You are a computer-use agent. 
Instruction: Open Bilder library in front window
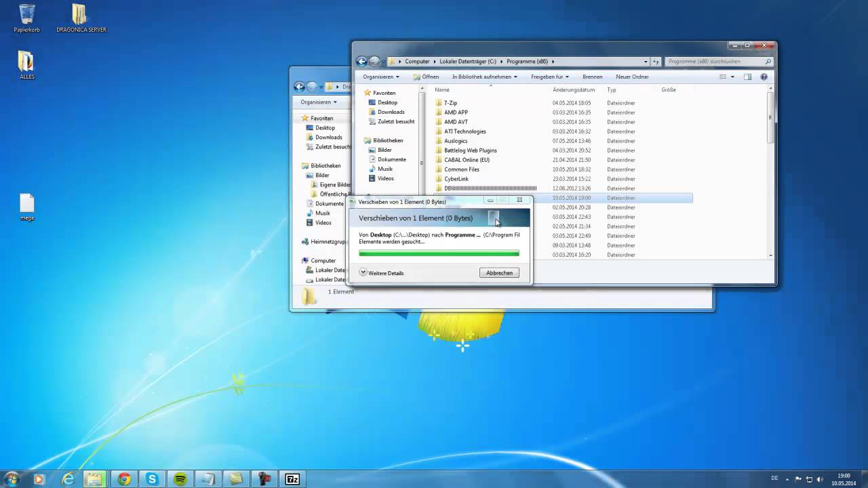point(384,150)
